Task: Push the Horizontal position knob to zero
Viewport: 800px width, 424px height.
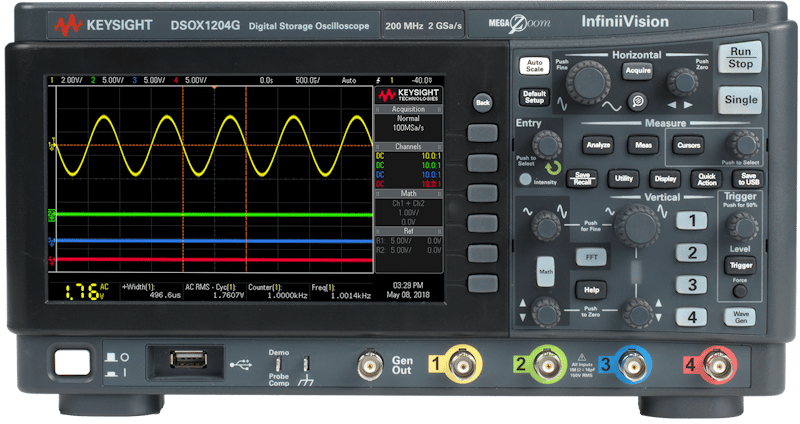Action: point(682,82)
